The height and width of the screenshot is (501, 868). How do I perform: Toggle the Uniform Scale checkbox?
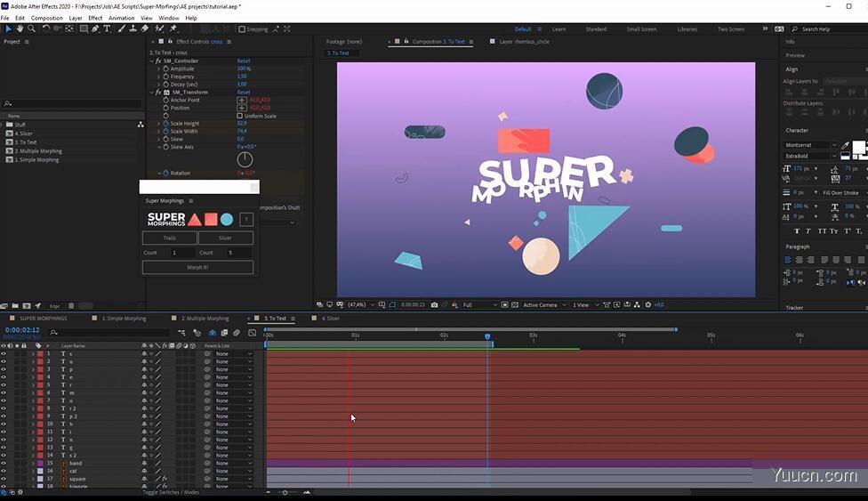pyautogui.click(x=240, y=116)
